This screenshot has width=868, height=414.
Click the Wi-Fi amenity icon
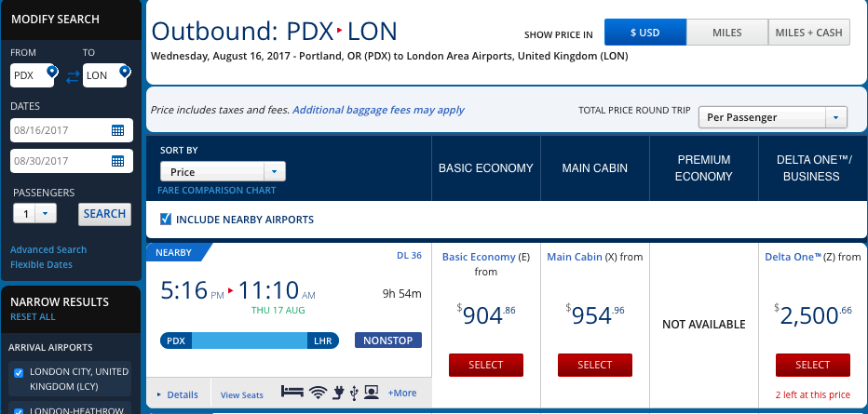[x=319, y=393]
